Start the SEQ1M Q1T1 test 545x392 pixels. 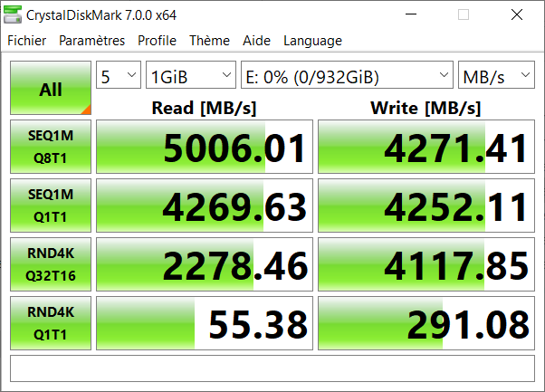[x=51, y=206]
